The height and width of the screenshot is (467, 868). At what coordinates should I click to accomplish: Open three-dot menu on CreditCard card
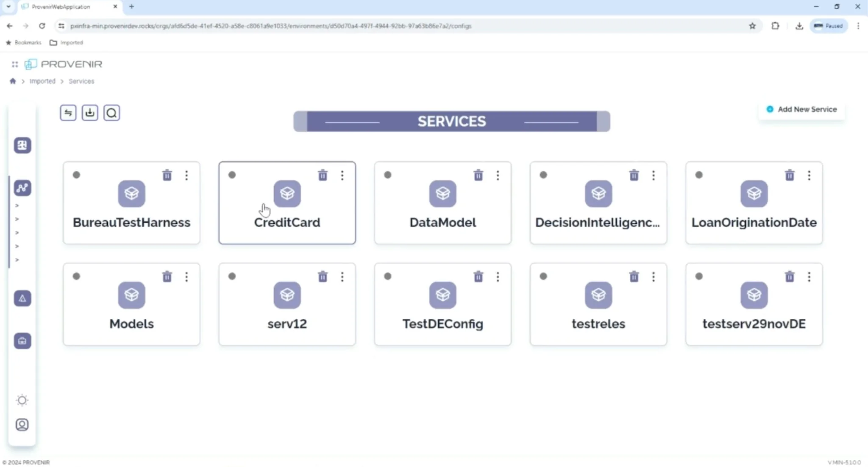pos(342,175)
